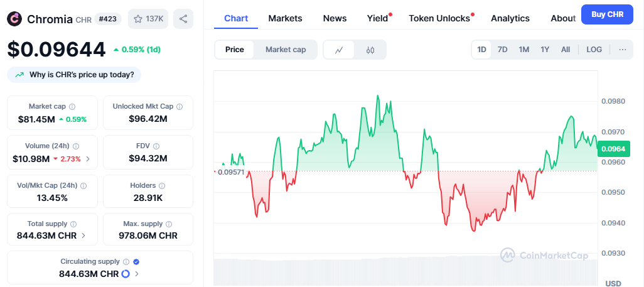Open the Token Unlocks tab
This screenshot has width=644, height=287.
point(439,18)
